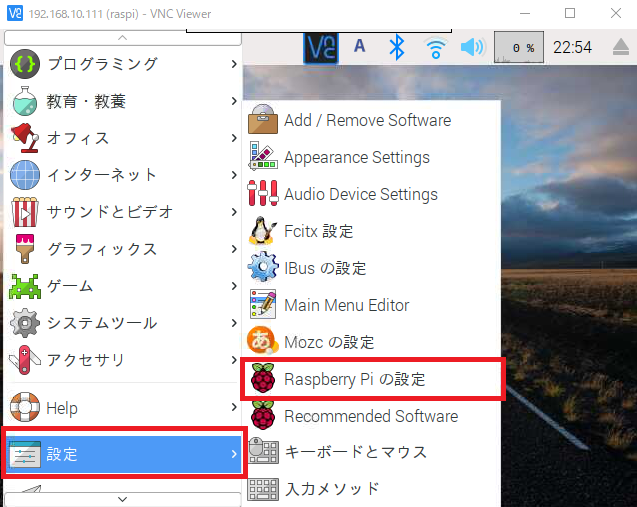The width and height of the screenshot is (637, 507).
Task: Expand the サウンドとビデオ submenu arrow
Action: point(234,212)
